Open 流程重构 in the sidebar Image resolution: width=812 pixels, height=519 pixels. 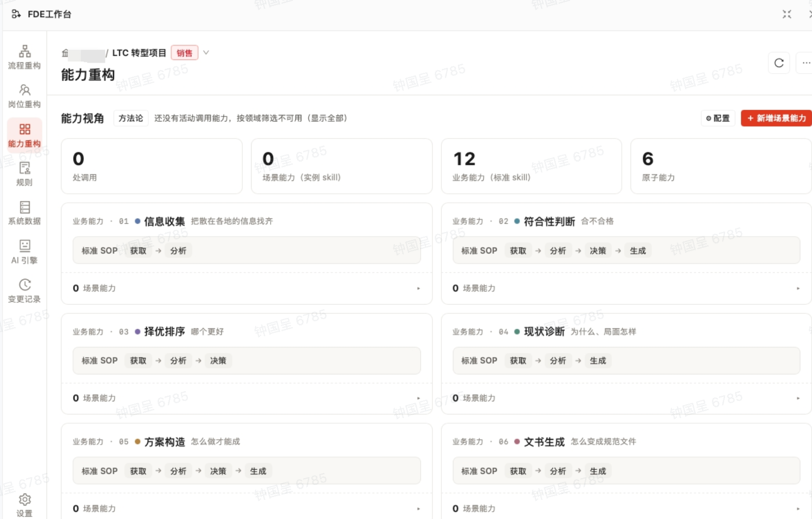click(25, 57)
